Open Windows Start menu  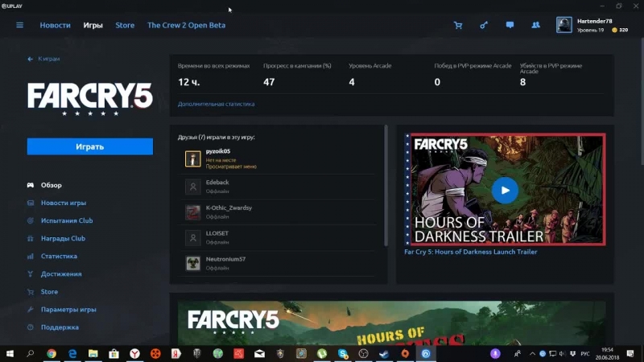coord(10,353)
